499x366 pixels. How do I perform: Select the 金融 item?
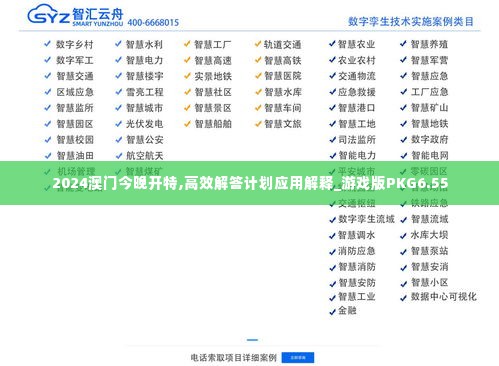coord(347,311)
